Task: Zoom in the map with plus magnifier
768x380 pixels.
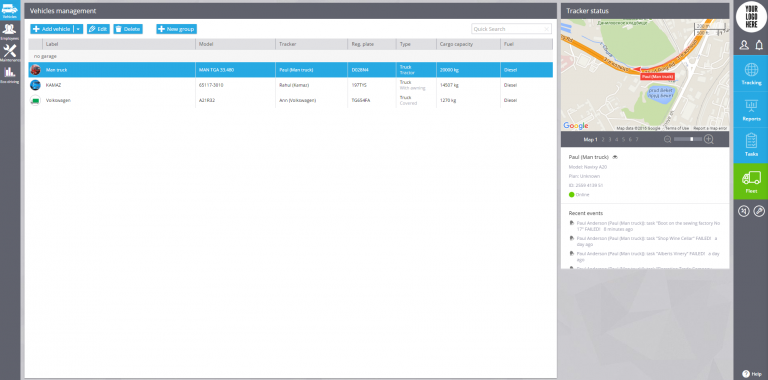Action: 709,140
